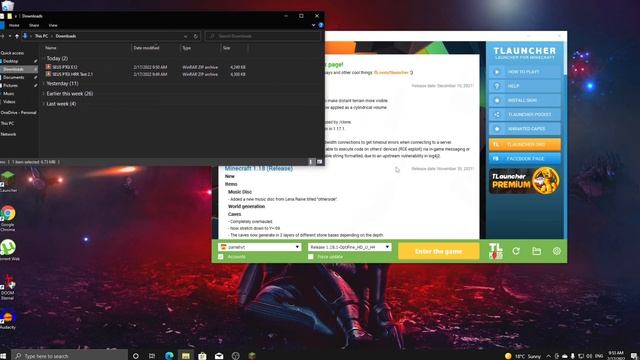Screen dimensions: 640x360
Task: Open the Share tab in File Explorer
Action: (34, 25)
